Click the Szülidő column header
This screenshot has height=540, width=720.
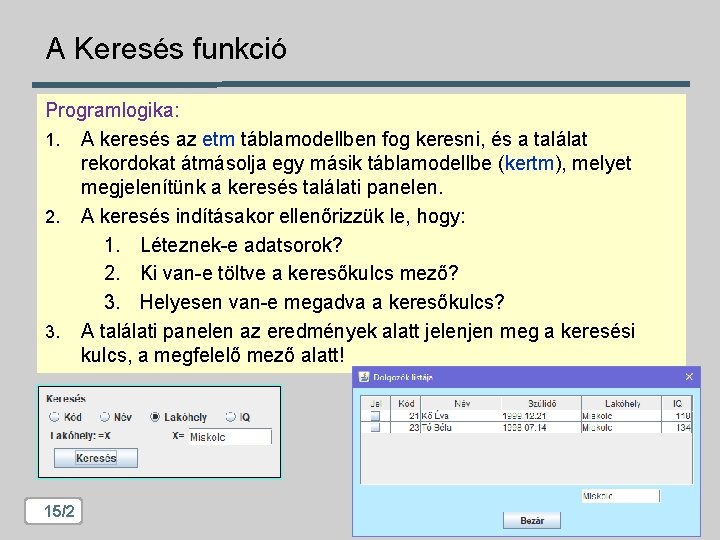click(x=541, y=403)
